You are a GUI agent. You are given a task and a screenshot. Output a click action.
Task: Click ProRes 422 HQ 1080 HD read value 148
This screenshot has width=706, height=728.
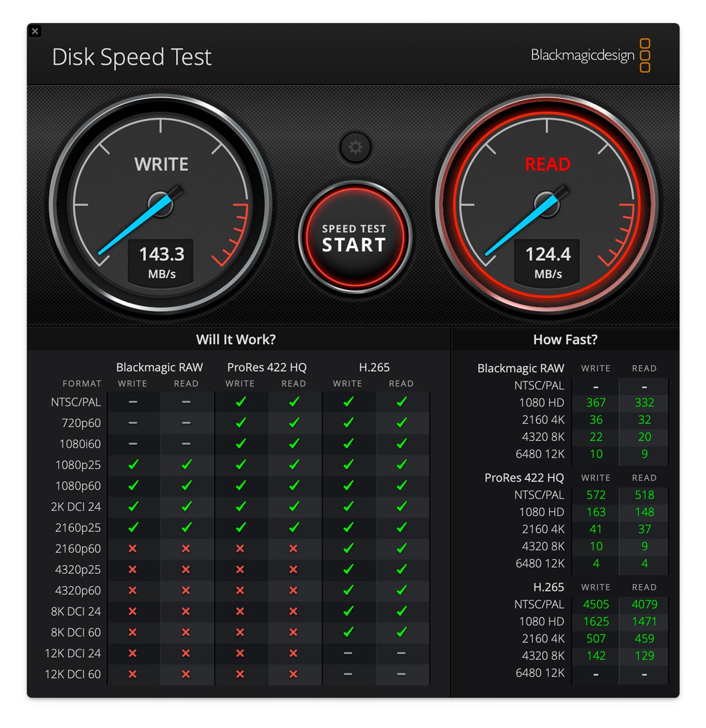644,512
